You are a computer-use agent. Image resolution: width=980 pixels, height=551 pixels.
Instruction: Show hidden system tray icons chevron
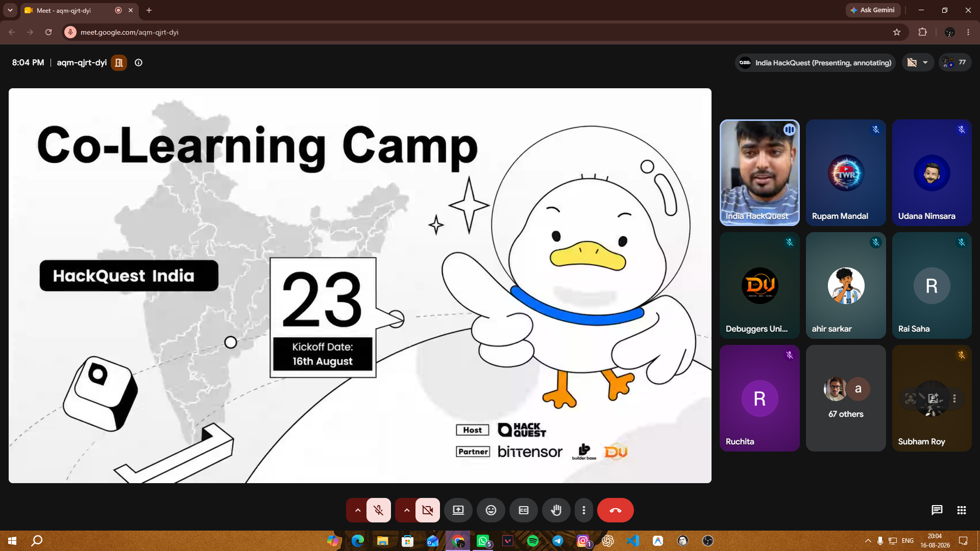click(868, 541)
